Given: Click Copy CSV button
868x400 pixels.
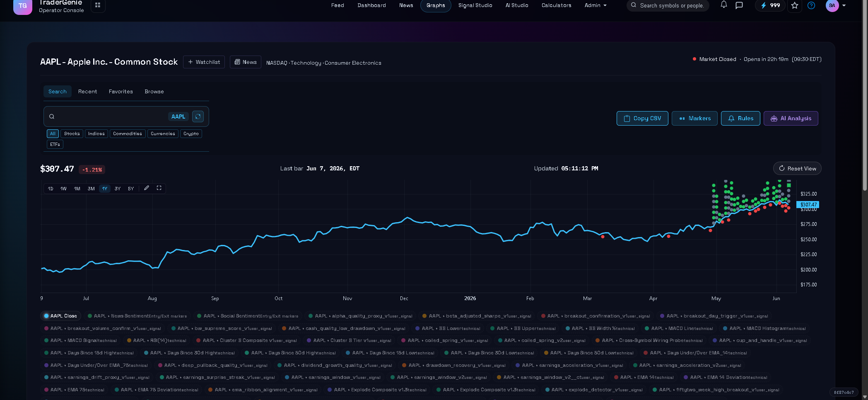Looking at the screenshot, I should (x=642, y=119).
